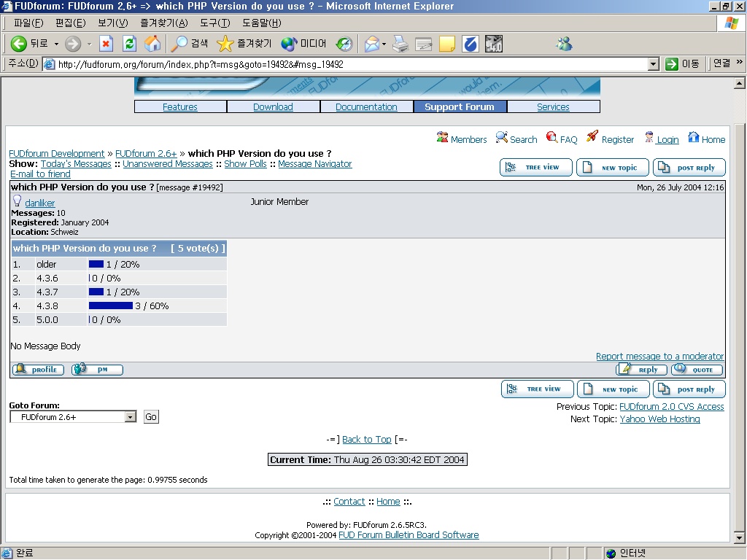Switch to the Documentation tab

pyautogui.click(x=366, y=106)
